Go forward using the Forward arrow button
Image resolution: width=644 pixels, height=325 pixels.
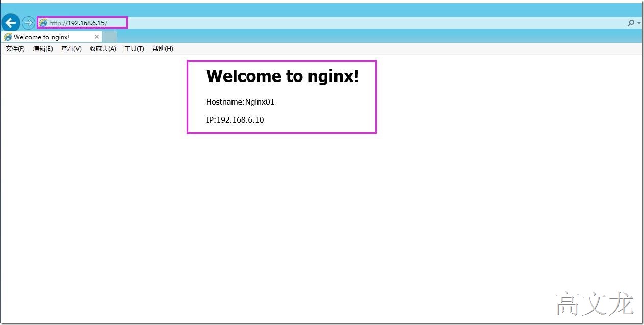click(29, 23)
